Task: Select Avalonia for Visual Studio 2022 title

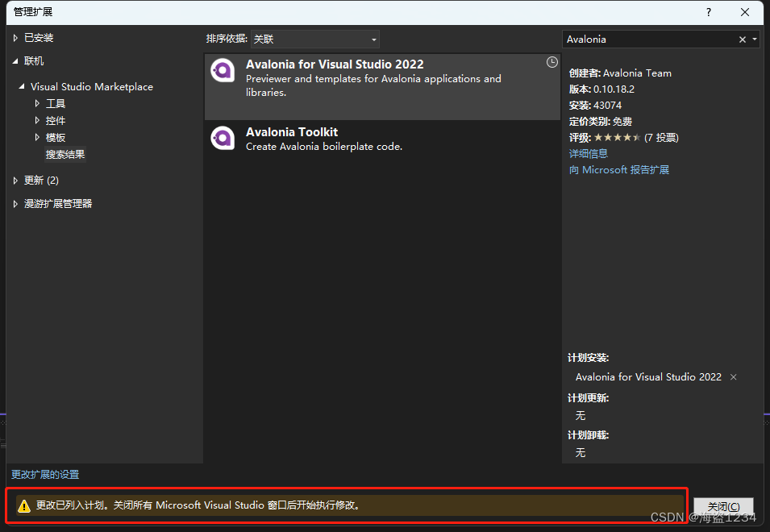Action: coord(335,64)
